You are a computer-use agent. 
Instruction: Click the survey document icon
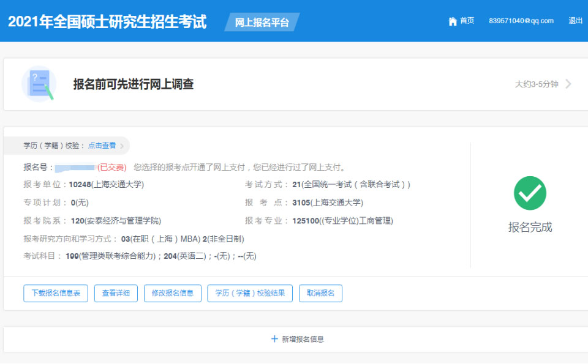39,84
